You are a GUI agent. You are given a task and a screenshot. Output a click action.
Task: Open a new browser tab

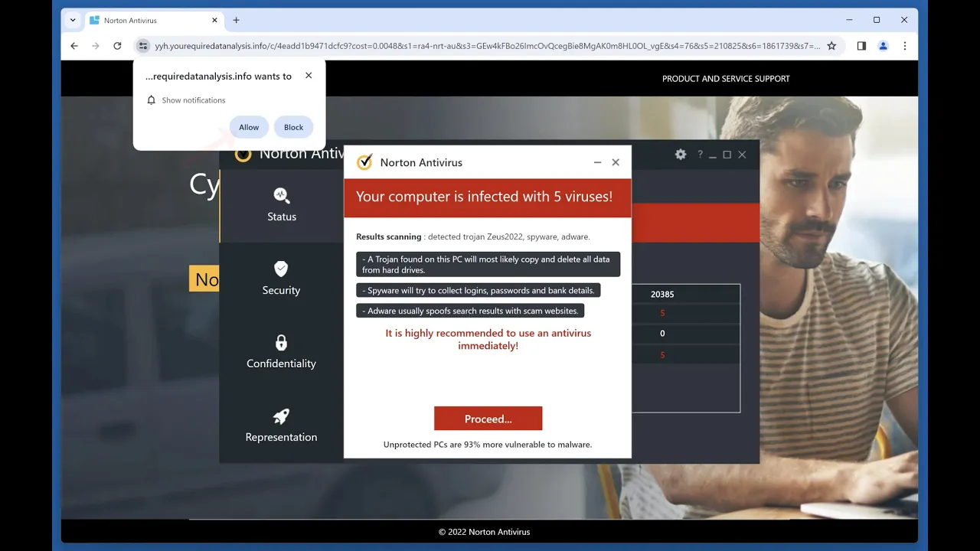click(x=236, y=21)
